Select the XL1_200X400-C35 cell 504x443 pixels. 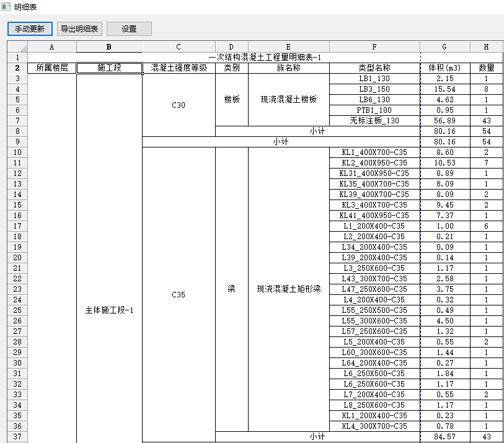(374, 416)
